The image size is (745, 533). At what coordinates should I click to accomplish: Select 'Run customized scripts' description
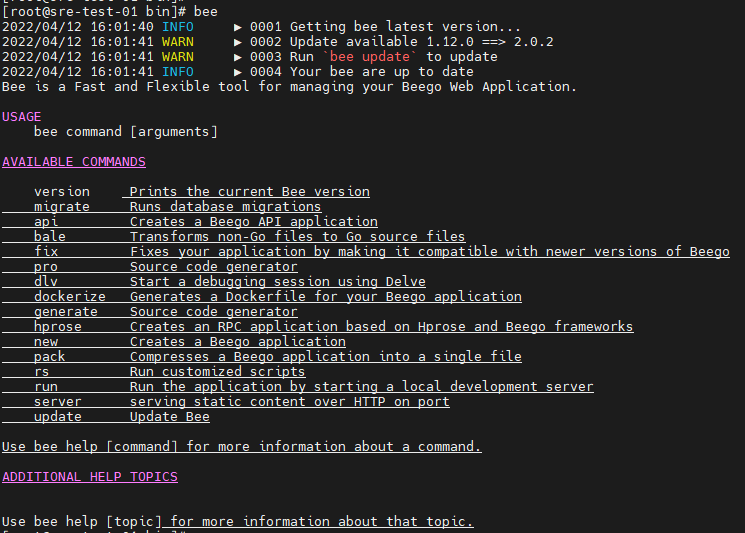[x=218, y=371]
